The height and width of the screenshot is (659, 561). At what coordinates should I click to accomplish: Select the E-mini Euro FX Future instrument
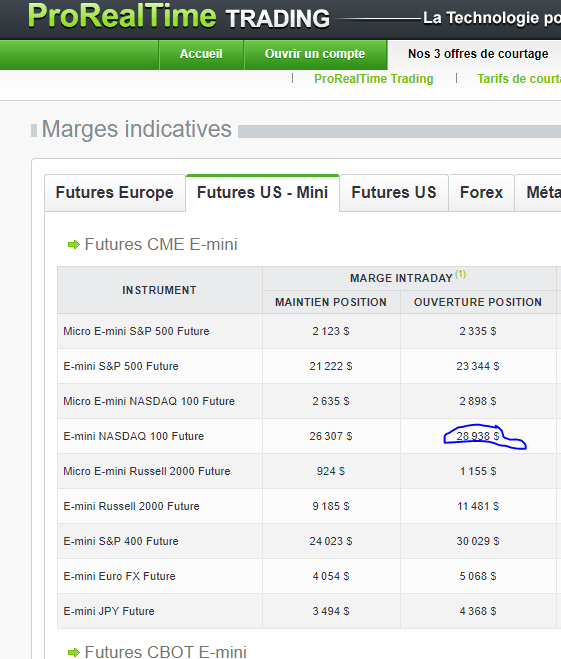(119, 576)
